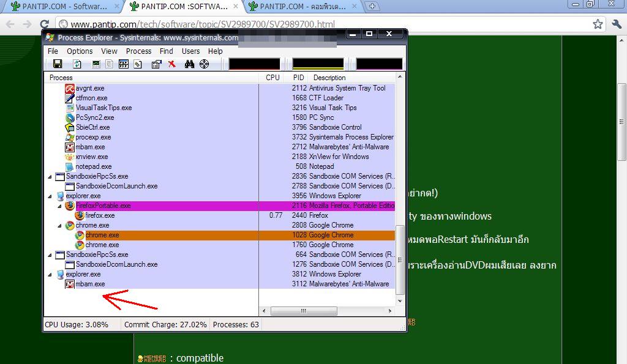This screenshot has height=364, width=627.
Task: Click the FirefoxPortable.exe Firefox icon
Action: click(70, 206)
